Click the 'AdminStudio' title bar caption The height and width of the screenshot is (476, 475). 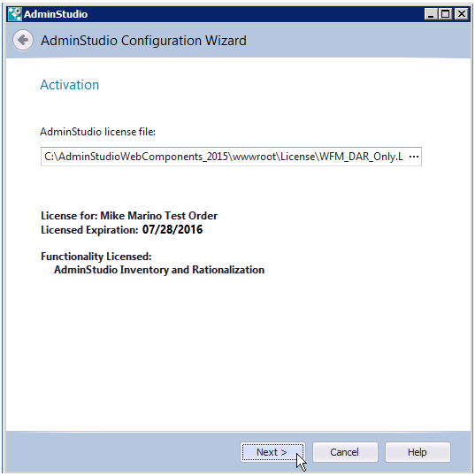tap(56, 14)
